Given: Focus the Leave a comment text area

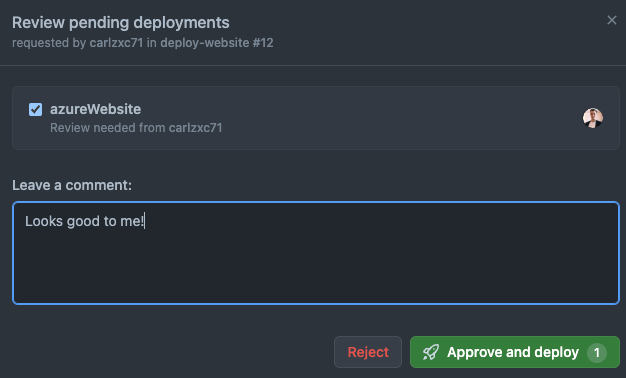Looking at the screenshot, I should (x=316, y=253).
